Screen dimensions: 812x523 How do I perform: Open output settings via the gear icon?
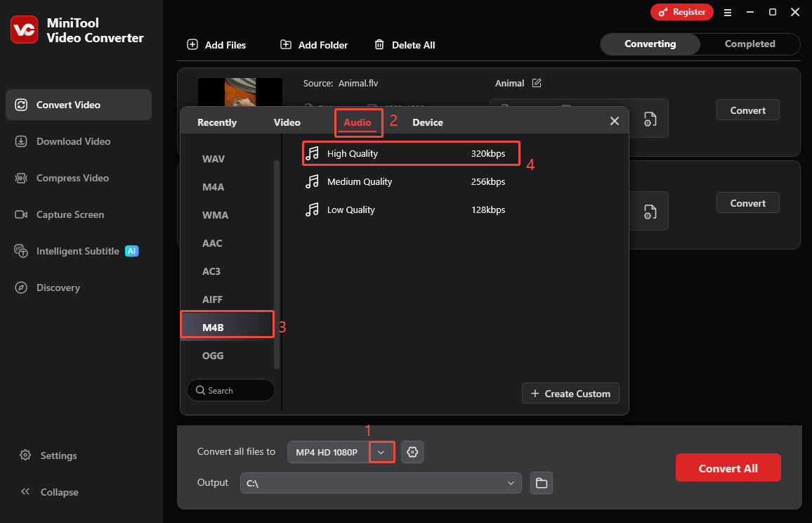click(x=412, y=452)
